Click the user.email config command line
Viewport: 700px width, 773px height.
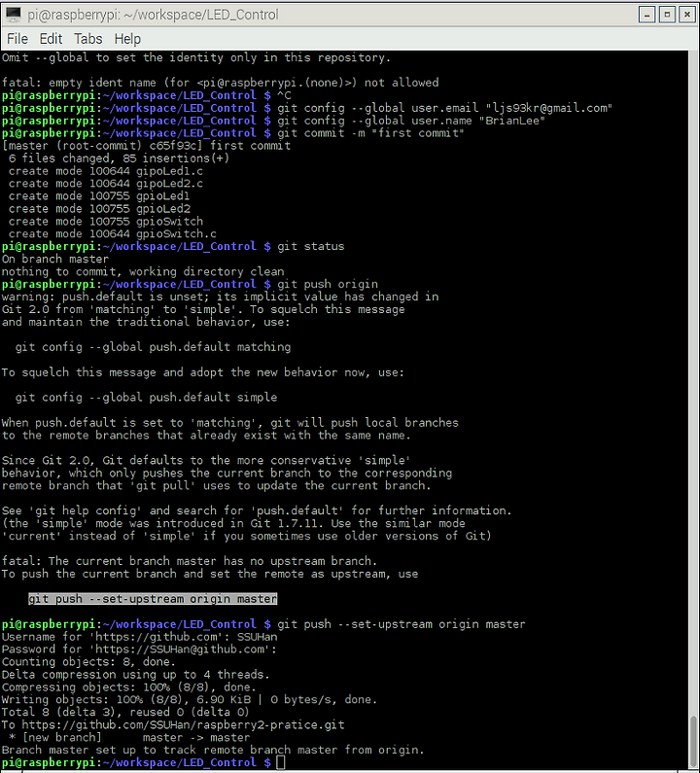[444, 108]
